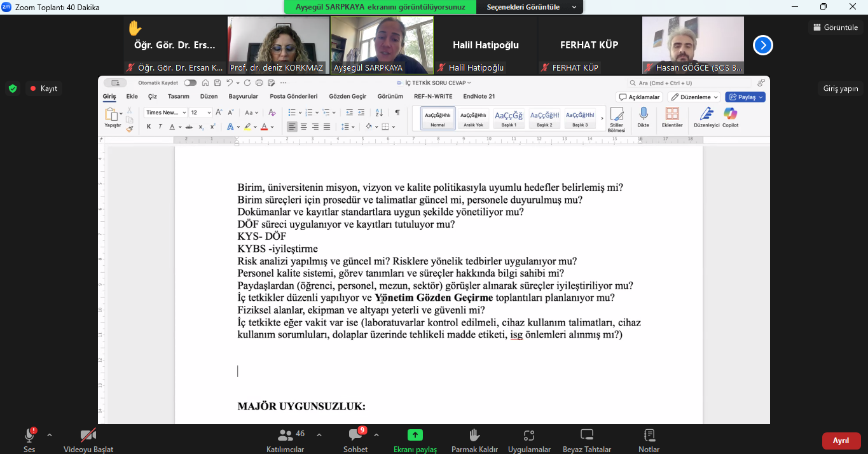This screenshot has height=454, width=868.
Task: Switch to the Tasarım ribbon tab
Action: [178, 97]
